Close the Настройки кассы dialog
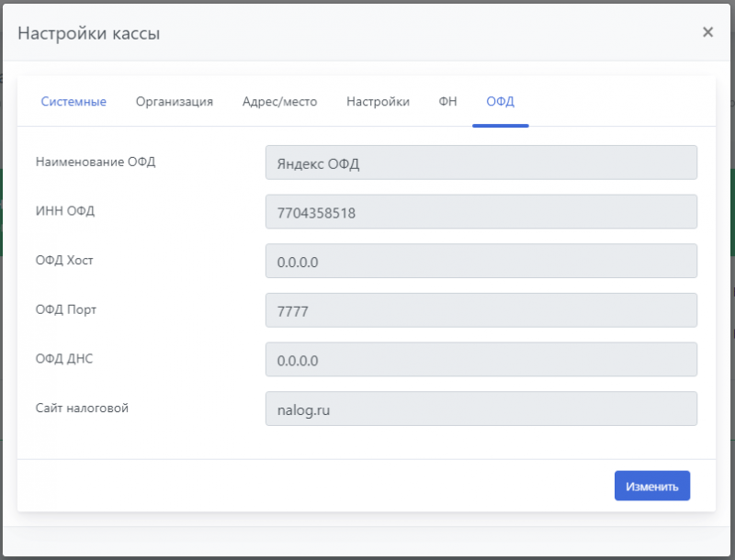735x560 pixels. 707,32
